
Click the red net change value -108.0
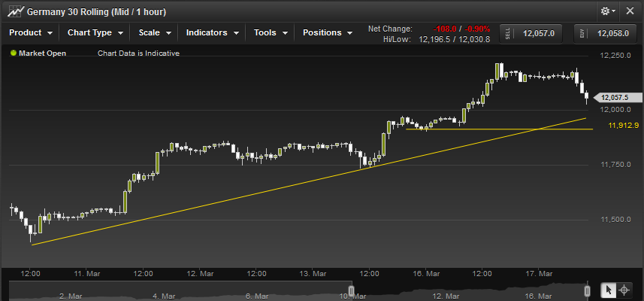click(444, 29)
